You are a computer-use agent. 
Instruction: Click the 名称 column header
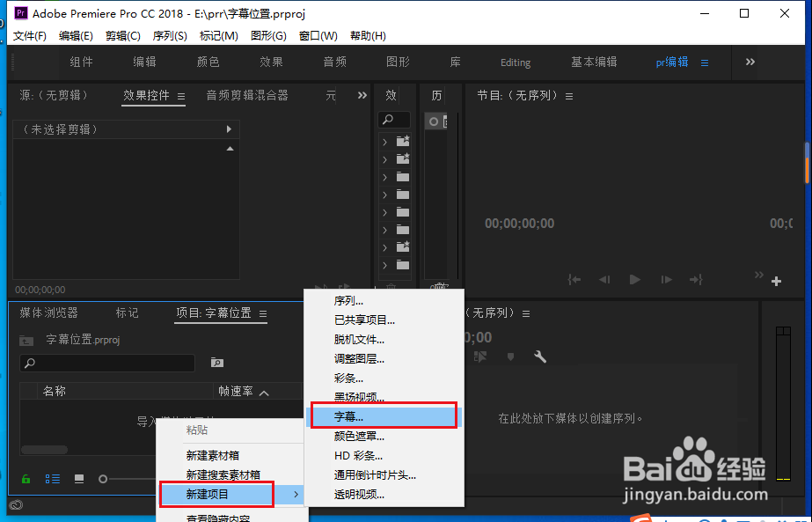55,391
